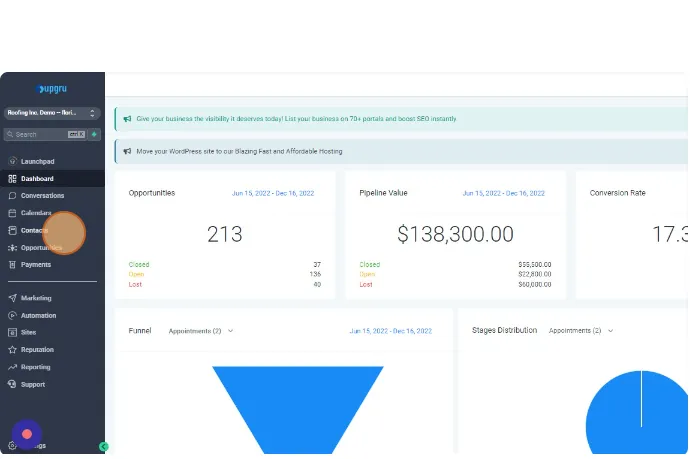Collapse sidebar with green arrow button
690x459 pixels.
103,447
